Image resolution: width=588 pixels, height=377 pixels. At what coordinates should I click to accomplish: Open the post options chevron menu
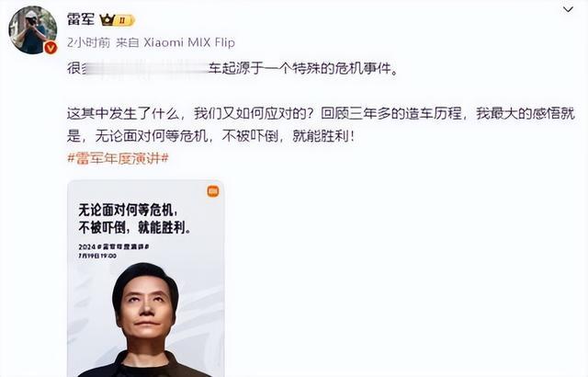pyautogui.click(x=568, y=9)
